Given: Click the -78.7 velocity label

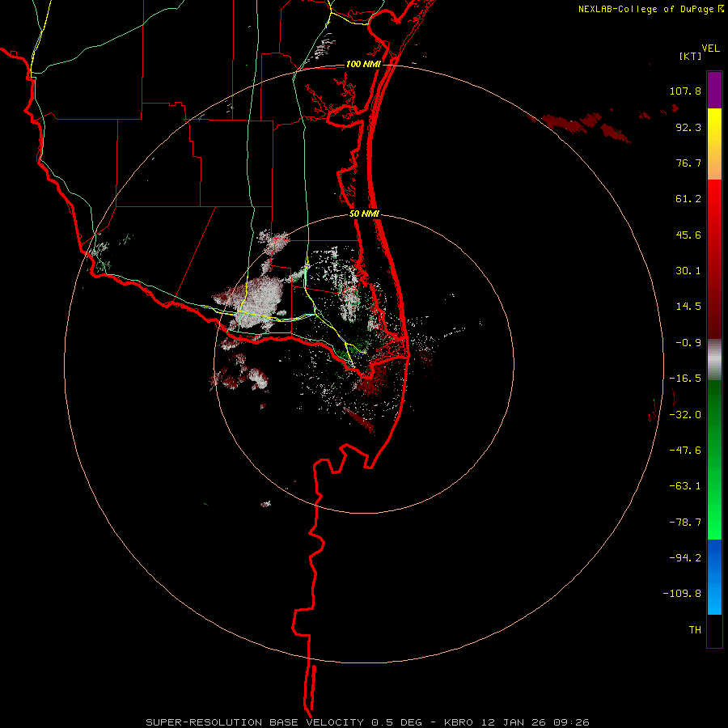Looking at the screenshot, I should point(685,523).
